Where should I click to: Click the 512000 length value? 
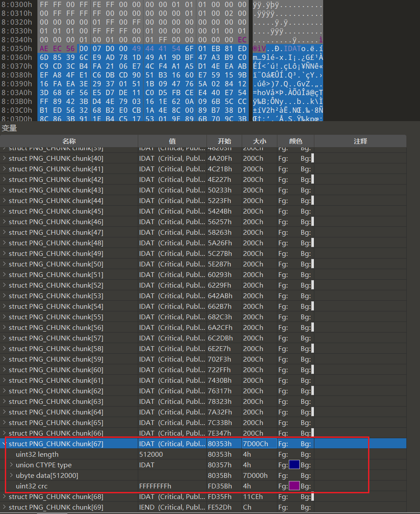[151, 455]
